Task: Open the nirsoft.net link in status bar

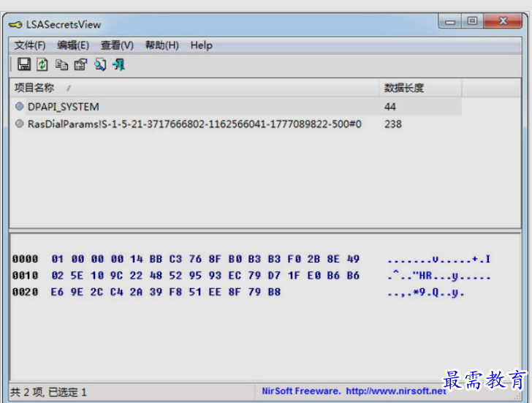Action: (396, 391)
